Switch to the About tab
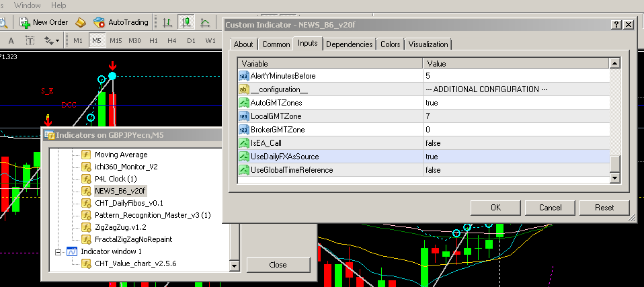 pyautogui.click(x=243, y=44)
